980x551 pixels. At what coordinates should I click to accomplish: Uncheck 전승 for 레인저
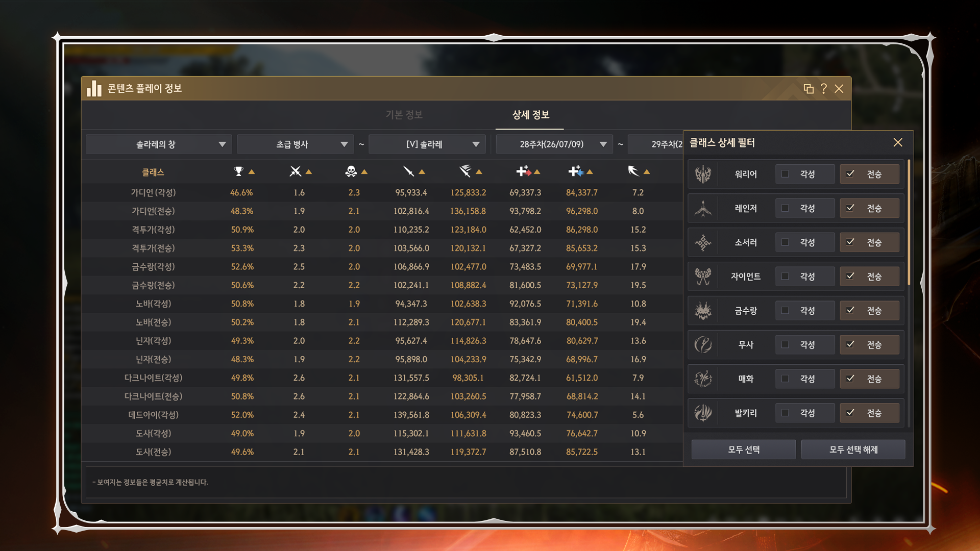(850, 208)
